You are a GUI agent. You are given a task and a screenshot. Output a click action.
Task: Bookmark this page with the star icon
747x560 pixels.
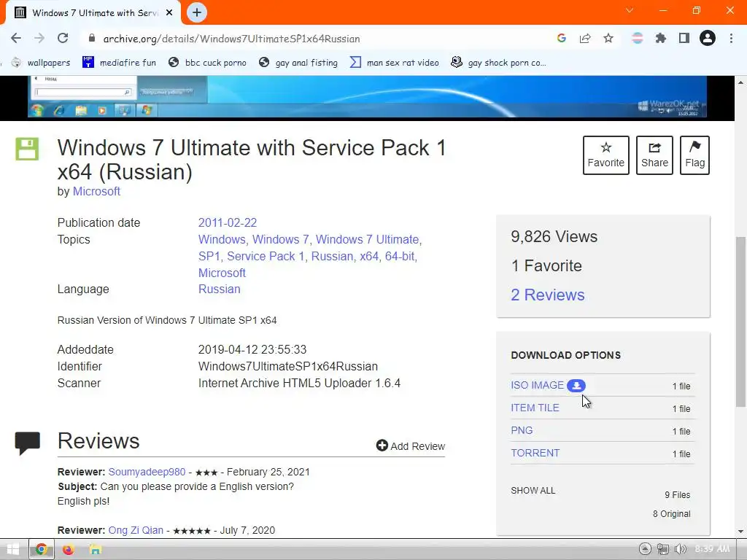pos(608,38)
